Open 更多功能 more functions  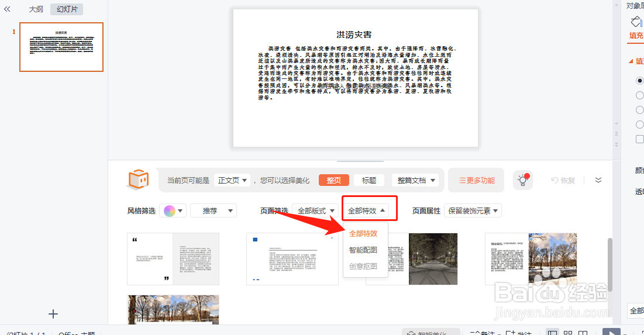click(476, 180)
